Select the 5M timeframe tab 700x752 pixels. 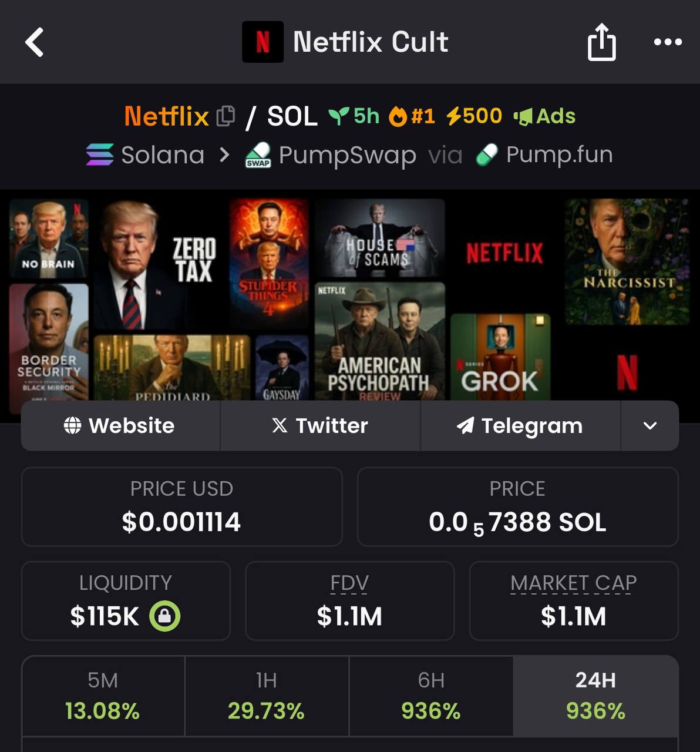(103, 696)
